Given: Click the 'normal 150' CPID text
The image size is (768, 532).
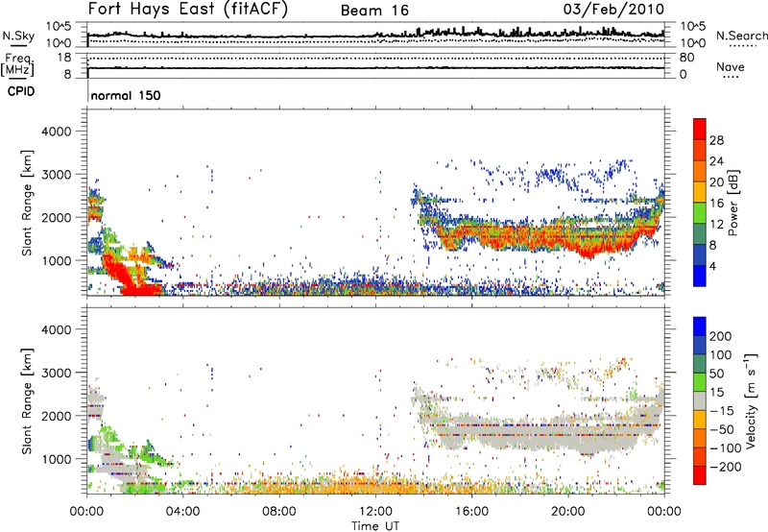Looking at the screenshot, I should tap(126, 95).
